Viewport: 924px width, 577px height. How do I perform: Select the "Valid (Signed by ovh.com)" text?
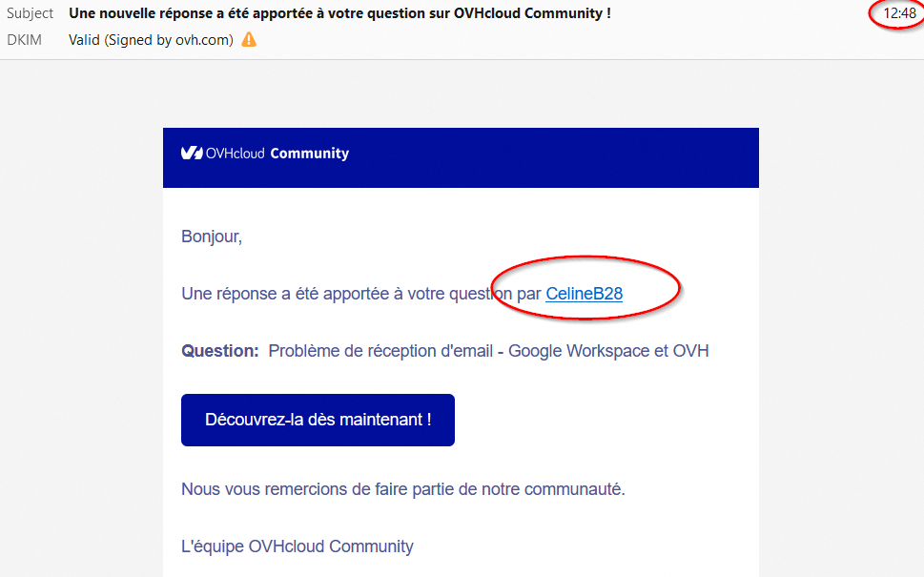pyautogui.click(x=151, y=40)
